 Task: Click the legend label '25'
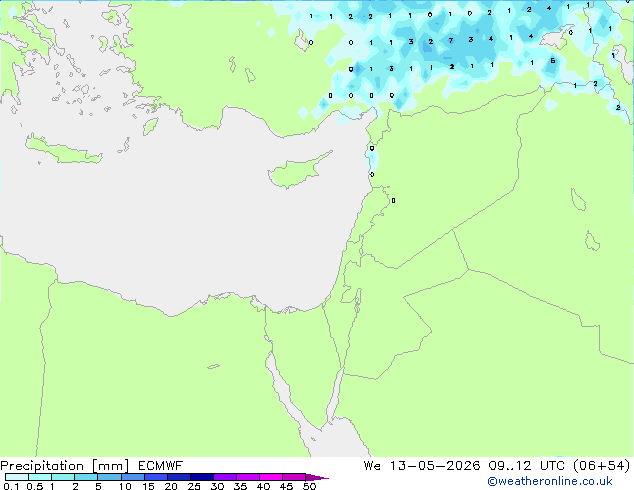point(194,486)
